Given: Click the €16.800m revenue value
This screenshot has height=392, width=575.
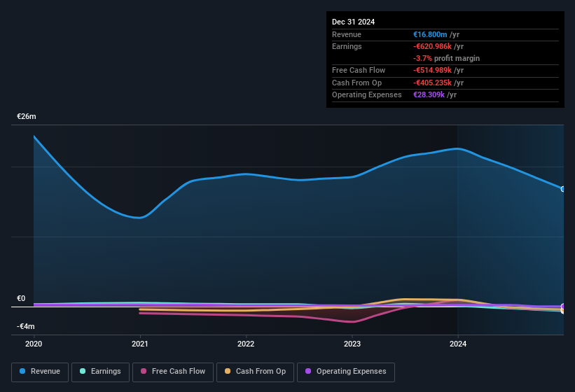Looking at the screenshot, I should tap(430, 34).
